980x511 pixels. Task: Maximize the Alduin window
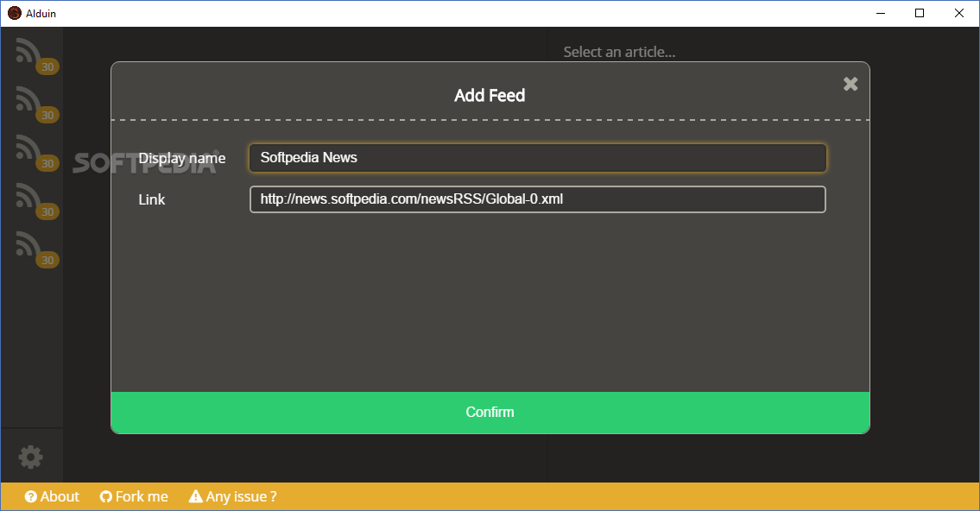[x=920, y=13]
